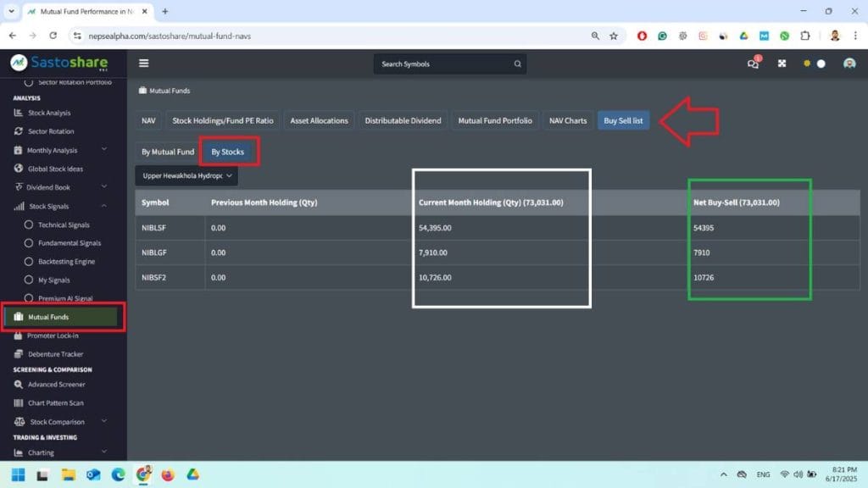The width and height of the screenshot is (868, 488).
Task: Click the Symbol column header
Action: pos(155,202)
